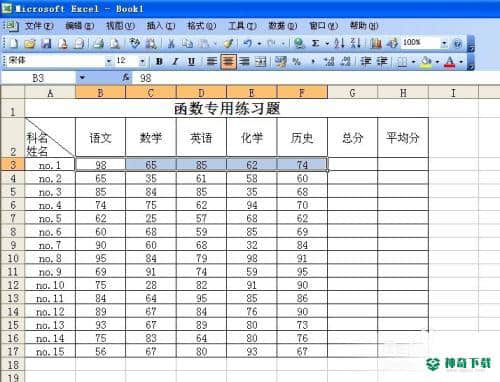
Task: Toggle align right
Action: [x=245, y=62]
